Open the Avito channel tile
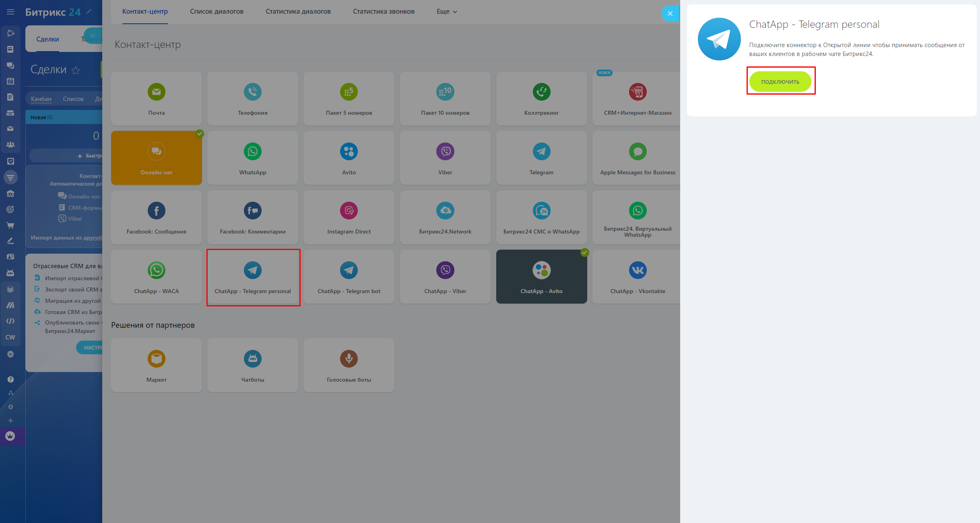The width and height of the screenshot is (980, 523). (x=349, y=158)
